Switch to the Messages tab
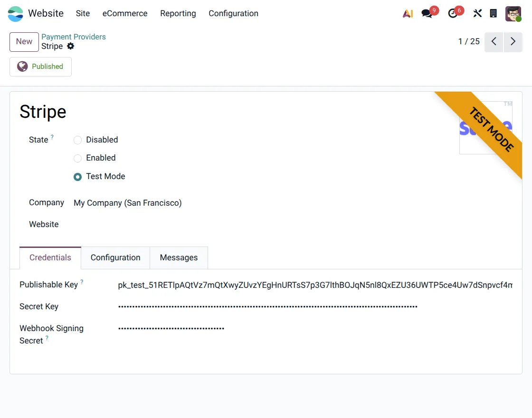The width and height of the screenshot is (532, 418). click(x=179, y=257)
